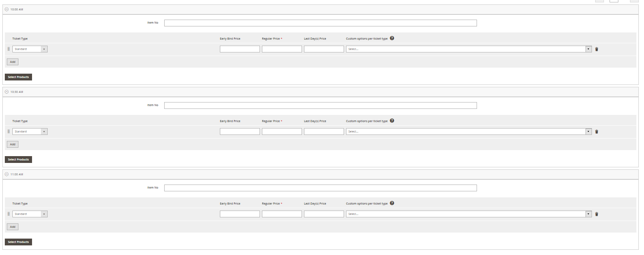Screen dimensions: 644x255
Task: Click Early Bird Price header in 10:30 AM section
Action: point(230,121)
